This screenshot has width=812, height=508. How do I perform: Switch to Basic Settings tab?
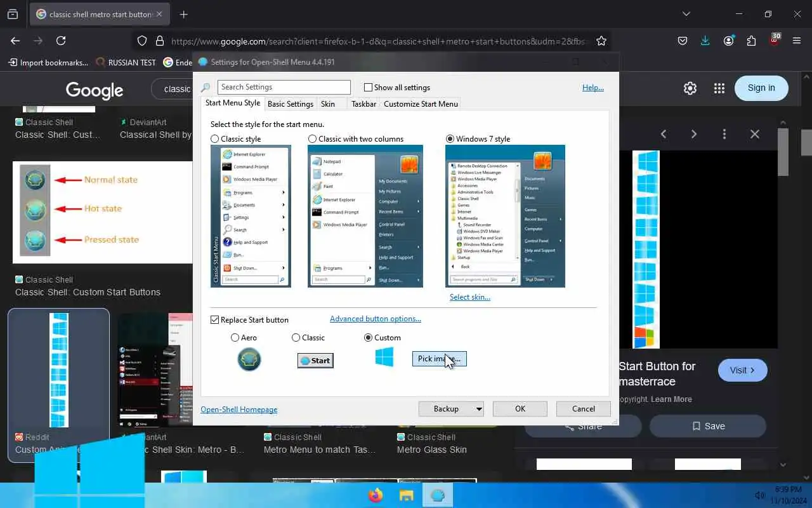point(291,104)
